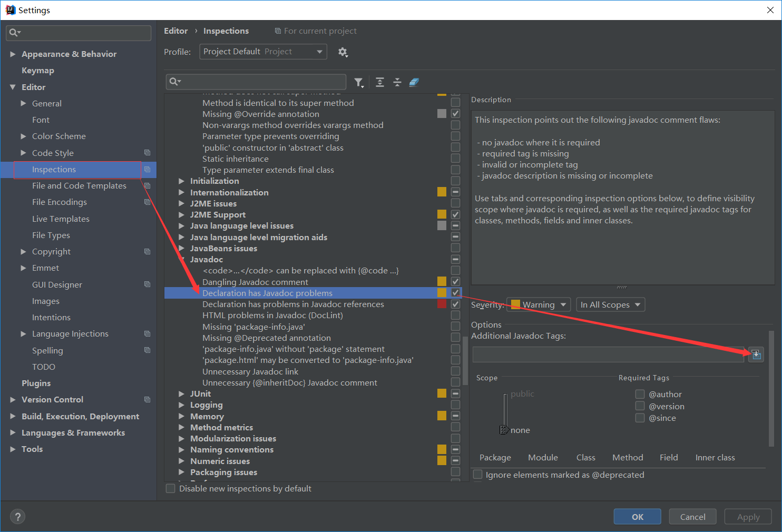Switch to the Method scope tab
Image resolution: width=782 pixels, height=532 pixels.
627,457
